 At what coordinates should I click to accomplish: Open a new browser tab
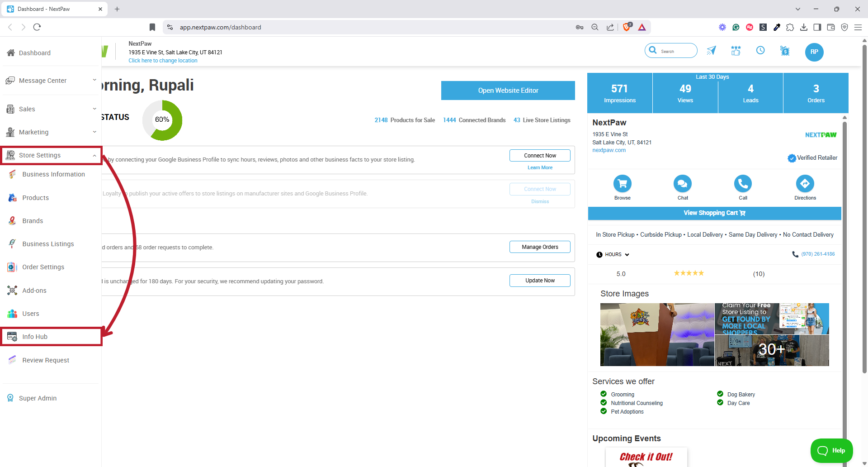tap(117, 9)
